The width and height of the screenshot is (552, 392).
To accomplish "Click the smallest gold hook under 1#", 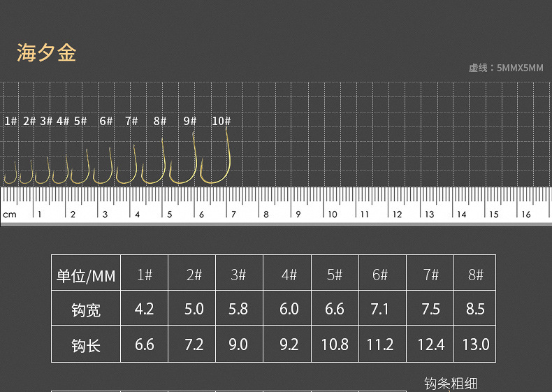I will click(x=10, y=173).
